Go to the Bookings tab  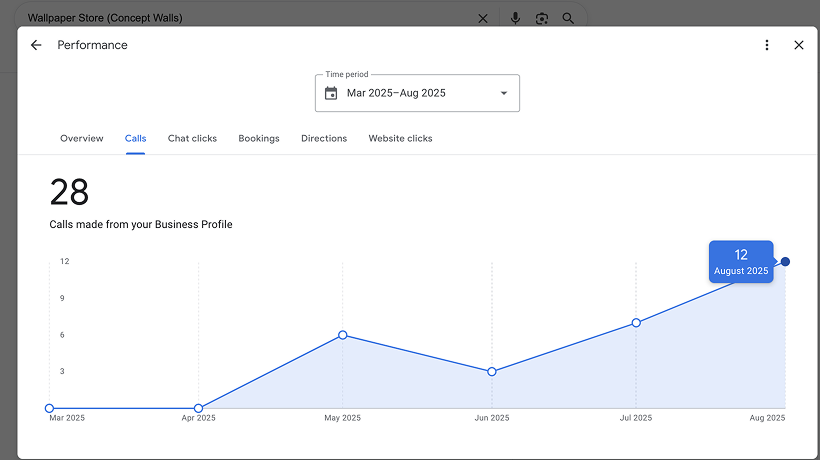tap(259, 138)
